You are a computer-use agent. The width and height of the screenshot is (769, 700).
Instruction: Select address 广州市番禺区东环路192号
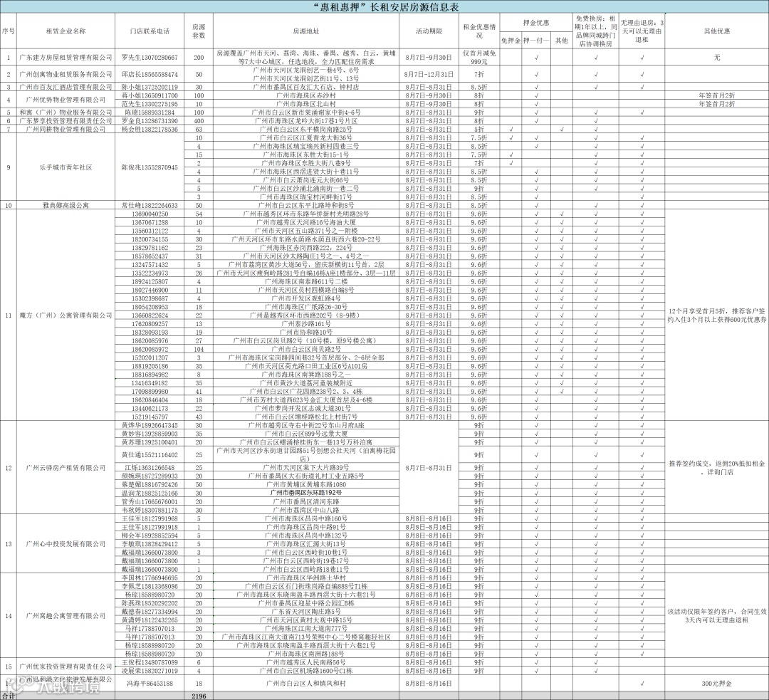306,493
